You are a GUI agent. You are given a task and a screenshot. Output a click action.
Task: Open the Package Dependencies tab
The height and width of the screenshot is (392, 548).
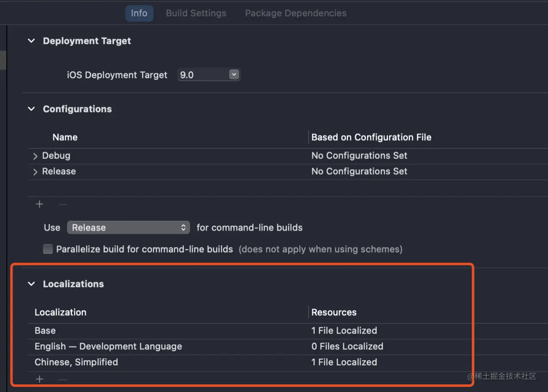[x=296, y=13]
